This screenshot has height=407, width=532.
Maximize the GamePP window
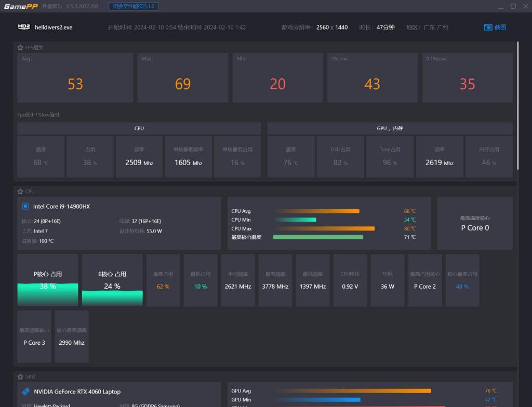point(513,6)
